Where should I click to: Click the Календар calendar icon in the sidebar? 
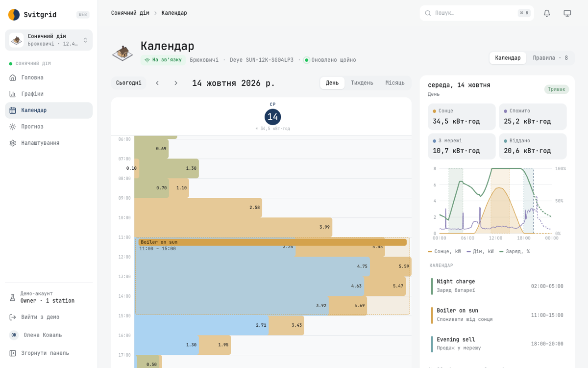click(x=13, y=110)
